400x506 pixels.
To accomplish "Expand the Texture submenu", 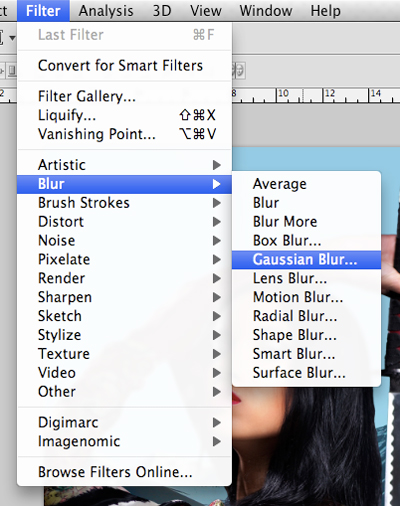I will 124,354.
